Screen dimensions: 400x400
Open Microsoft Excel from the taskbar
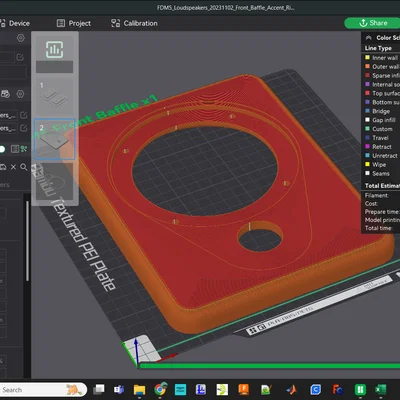click(380, 389)
